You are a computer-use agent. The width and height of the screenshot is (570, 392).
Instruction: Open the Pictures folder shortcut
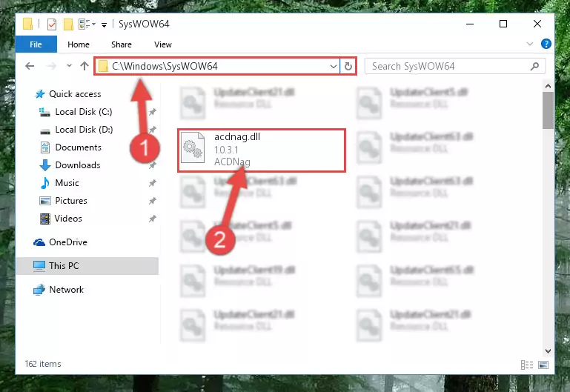coord(71,201)
